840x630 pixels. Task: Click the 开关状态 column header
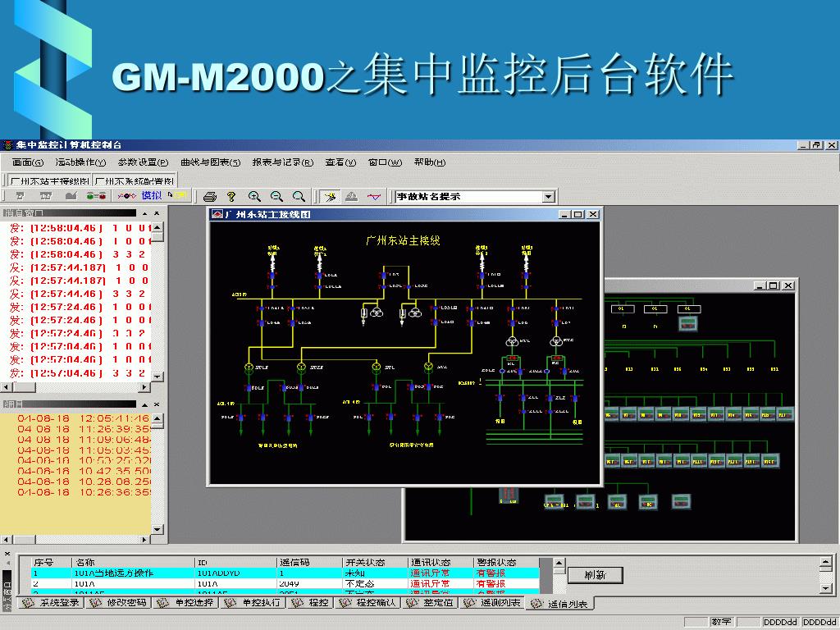point(374,563)
